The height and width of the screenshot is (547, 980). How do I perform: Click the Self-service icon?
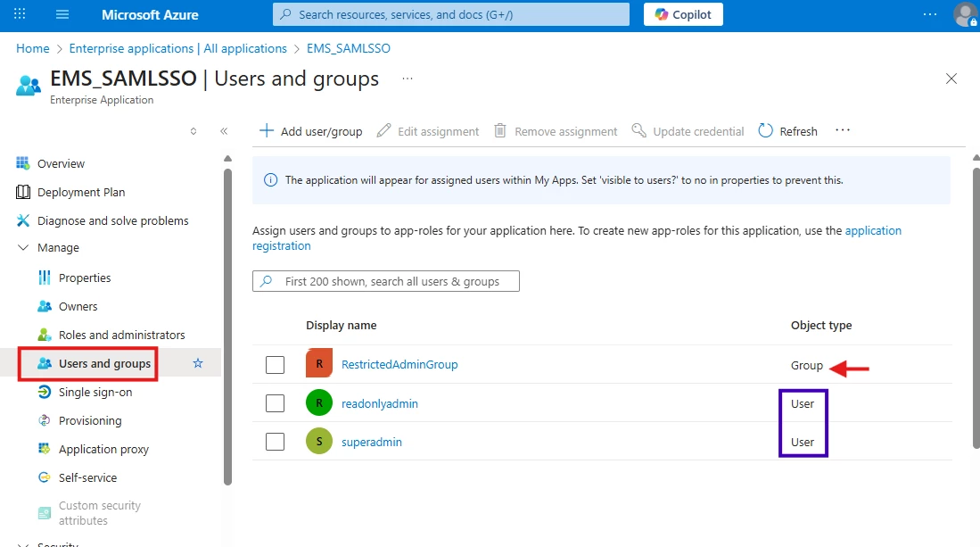45,477
